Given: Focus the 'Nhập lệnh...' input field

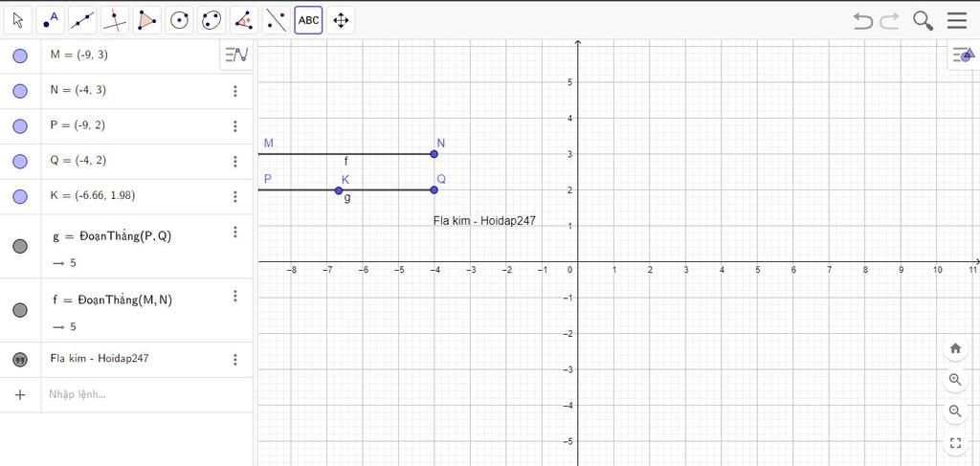Looking at the screenshot, I should [146, 395].
